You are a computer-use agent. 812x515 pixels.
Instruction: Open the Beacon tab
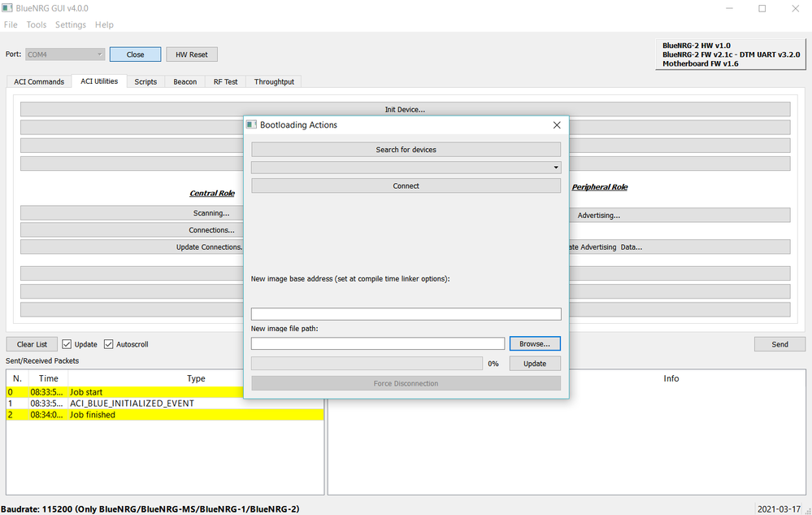click(185, 82)
